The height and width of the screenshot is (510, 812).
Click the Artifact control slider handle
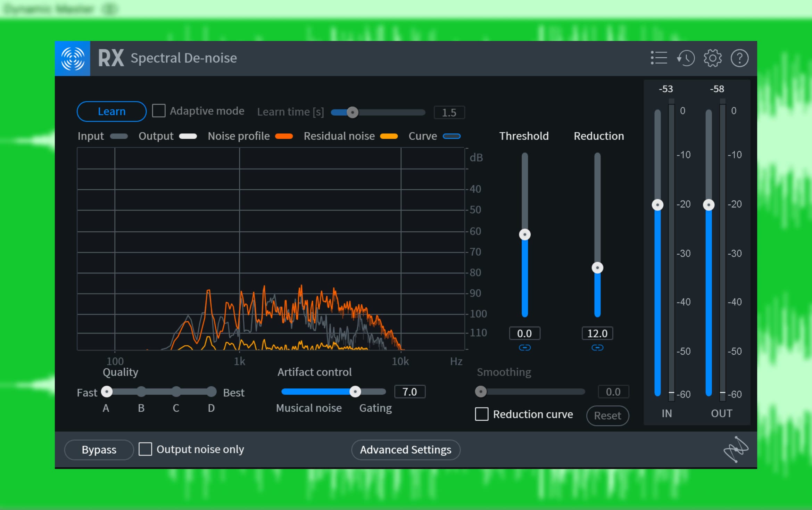pos(355,392)
